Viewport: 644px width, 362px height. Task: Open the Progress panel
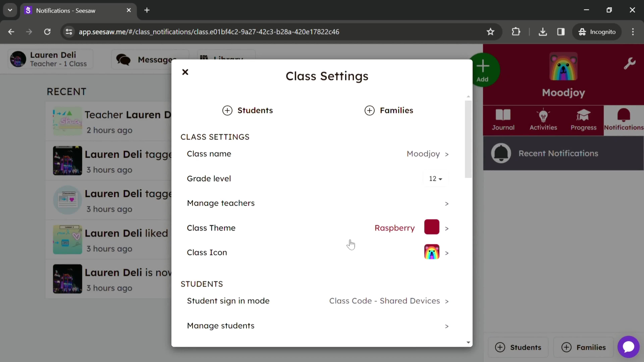583,119
